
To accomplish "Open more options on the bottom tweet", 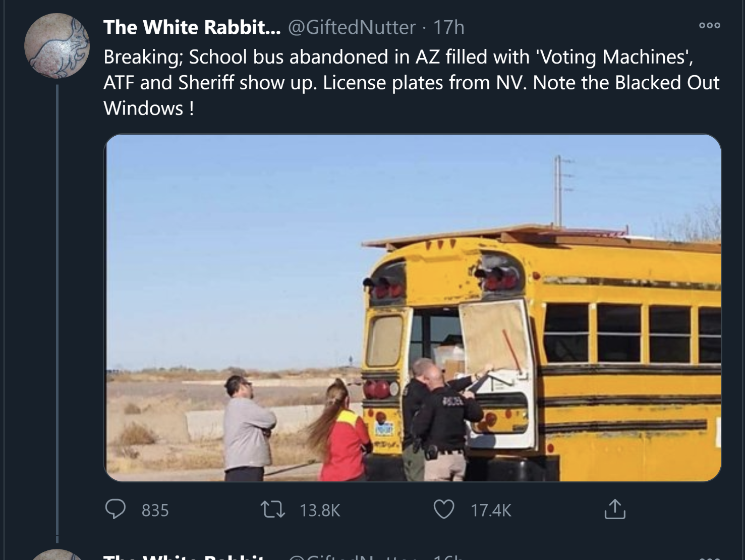I will point(709,557).
